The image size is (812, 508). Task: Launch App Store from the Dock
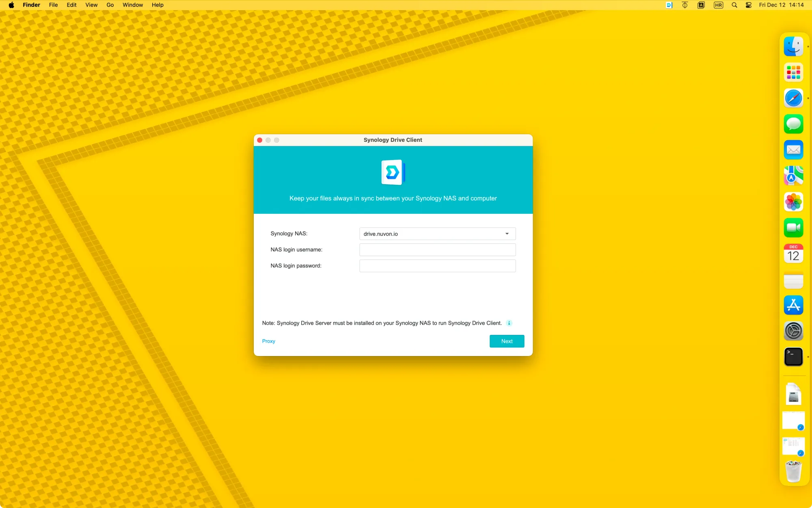[793, 305]
